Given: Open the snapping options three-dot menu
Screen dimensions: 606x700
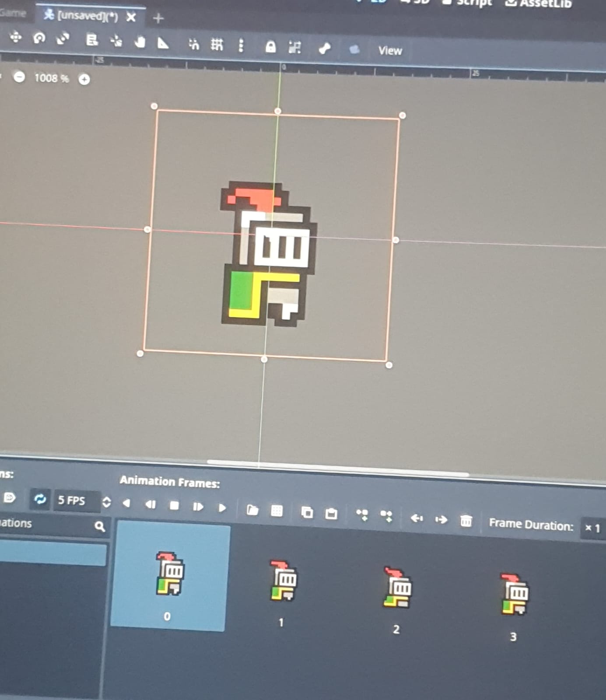Looking at the screenshot, I should pyautogui.click(x=241, y=45).
